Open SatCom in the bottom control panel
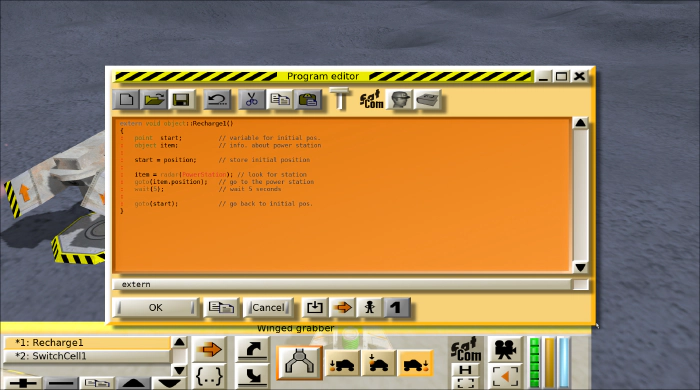 (466, 349)
